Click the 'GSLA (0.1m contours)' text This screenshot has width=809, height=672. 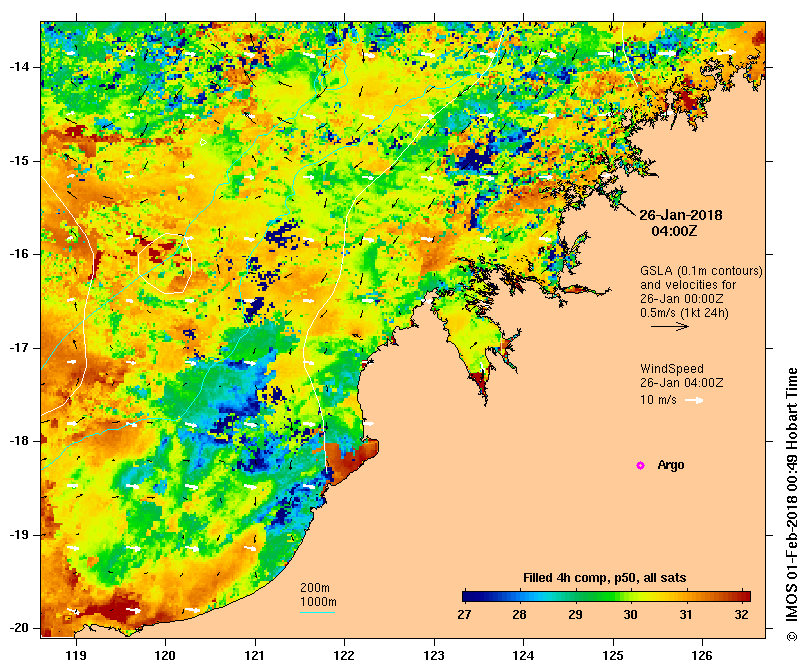pos(701,270)
